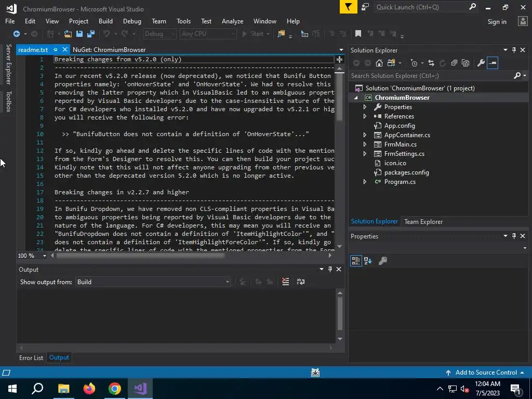532x399 pixels.
Task: Toggle auto-hide pin on Solution Explorer
Action: [514, 50]
